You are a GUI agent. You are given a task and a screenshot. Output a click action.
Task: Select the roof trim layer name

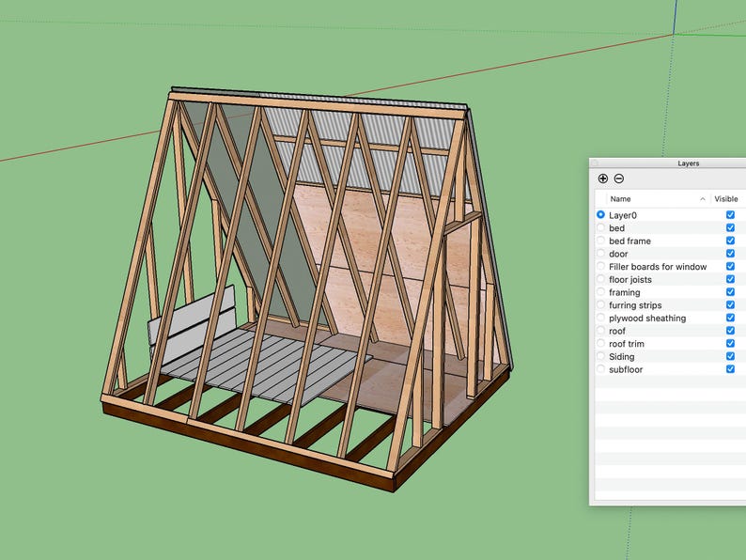(x=627, y=344)
